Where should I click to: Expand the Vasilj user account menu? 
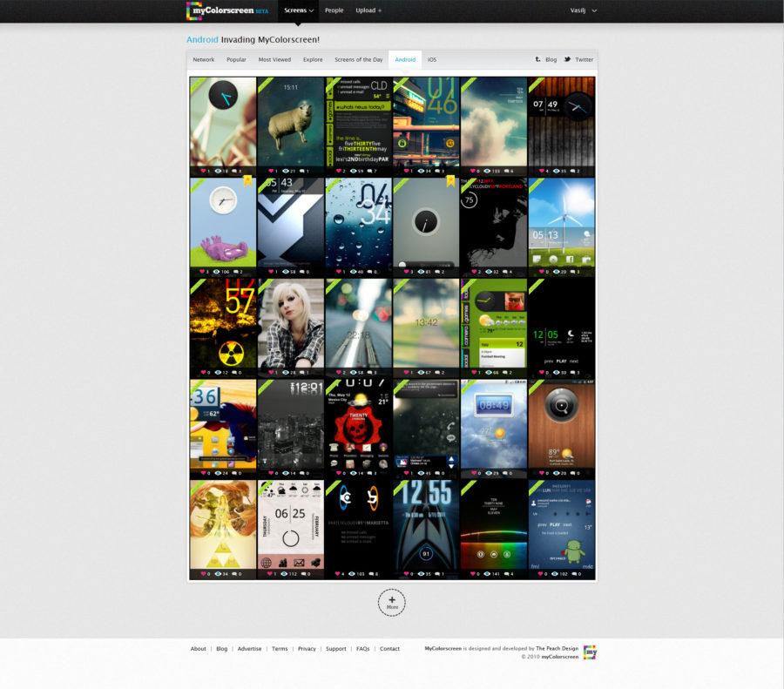(584, 10)
